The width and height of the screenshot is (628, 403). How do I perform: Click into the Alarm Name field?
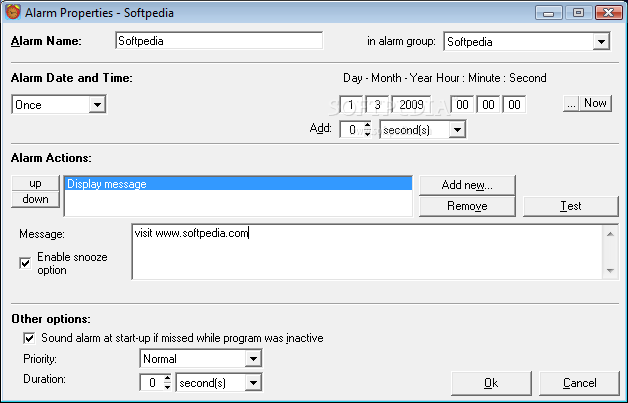pos(219,41)
